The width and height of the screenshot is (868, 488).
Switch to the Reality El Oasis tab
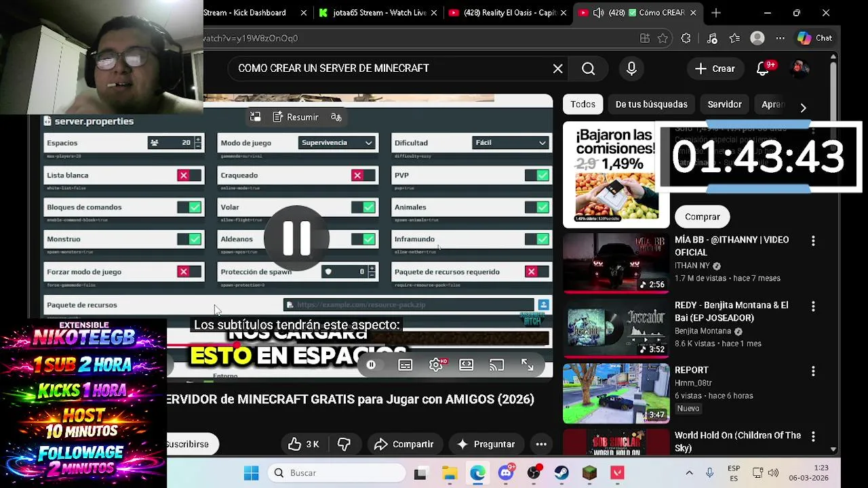tap(507, 13)
